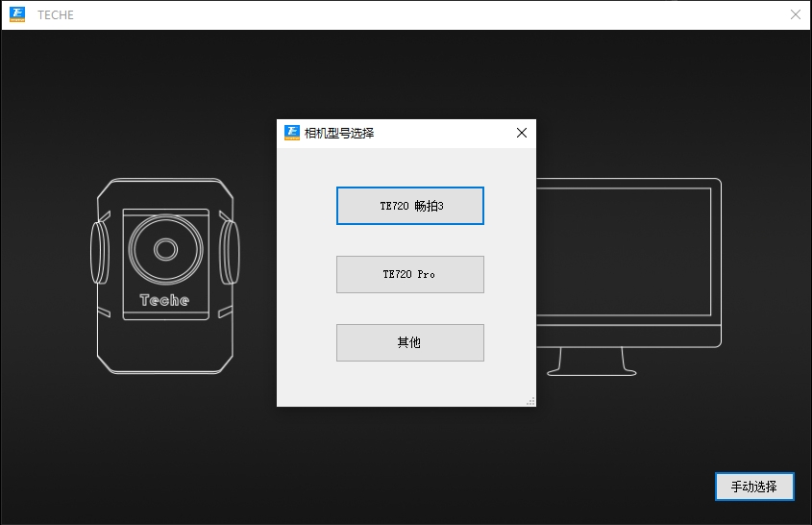This screenshot has height=525, width=812.
Task: Open manual selection via 手动选择 button
Action: [754, 487]
